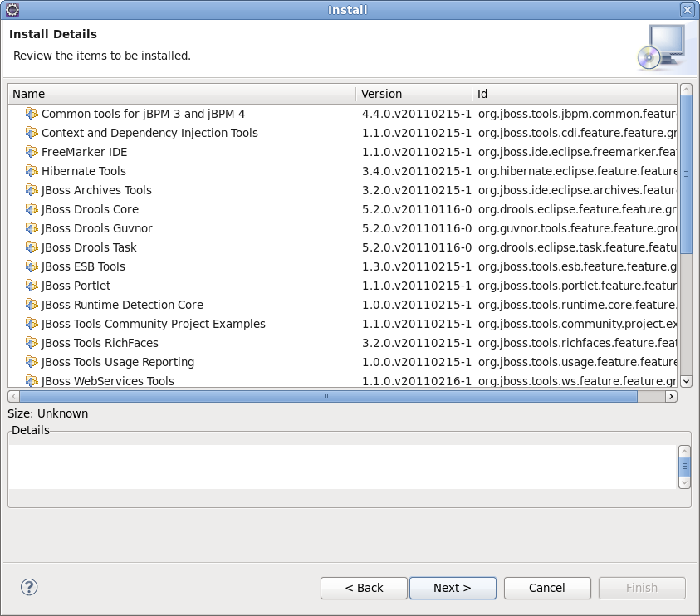Click the JBoss WebServices Tools feature icon
Viewport: 700px width, 616px height.
32,381
